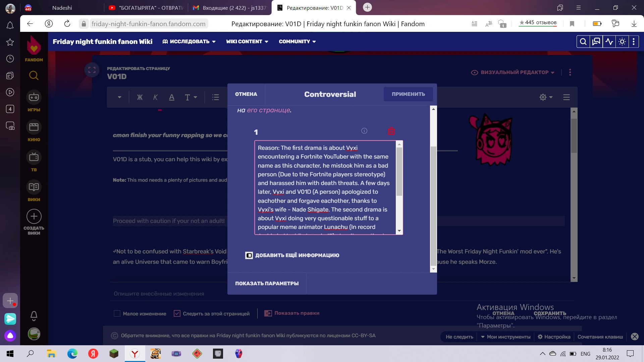
Task: Toggle bold formatting (Ж) in editor toolbar
Action: (x=140, y=97)
